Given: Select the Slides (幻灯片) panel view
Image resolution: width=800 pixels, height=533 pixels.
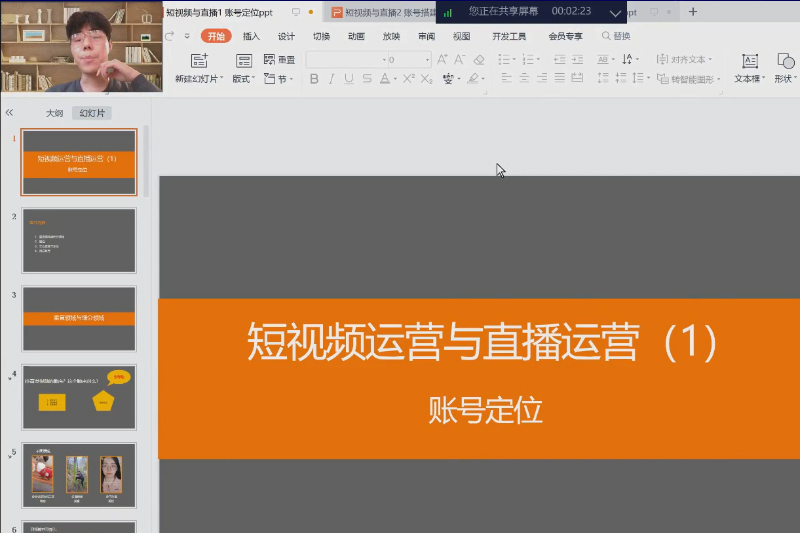Looking at the screenshot, I should [x=91, y=113].
